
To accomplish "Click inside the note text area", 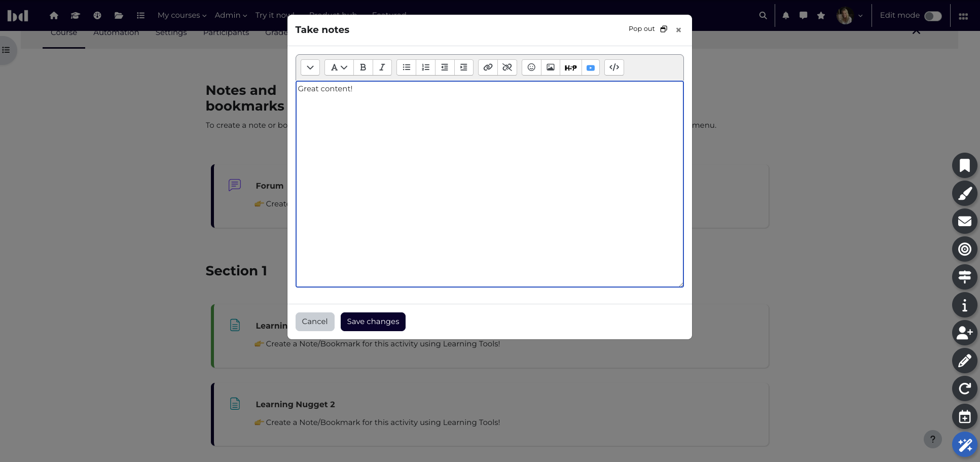I will pos(490,184).
